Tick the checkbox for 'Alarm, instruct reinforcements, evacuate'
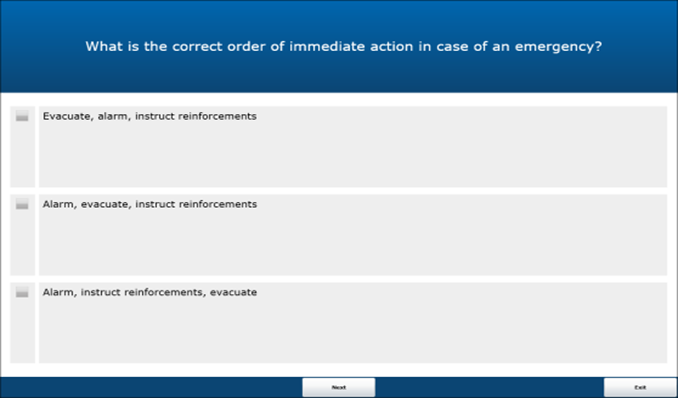Screen dimensions: 678x398 point(22,292)
